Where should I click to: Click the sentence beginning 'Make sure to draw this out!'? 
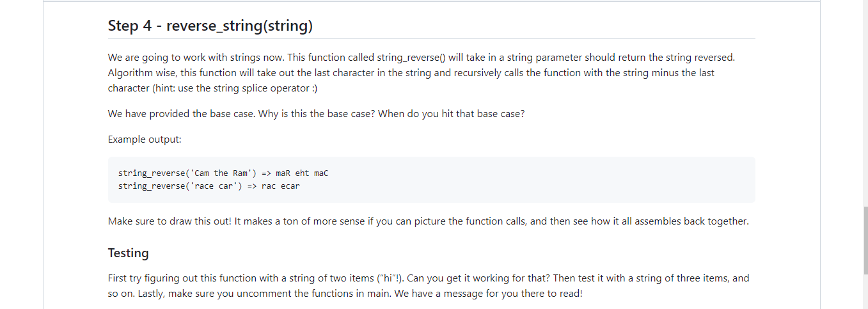coord(428,221)
